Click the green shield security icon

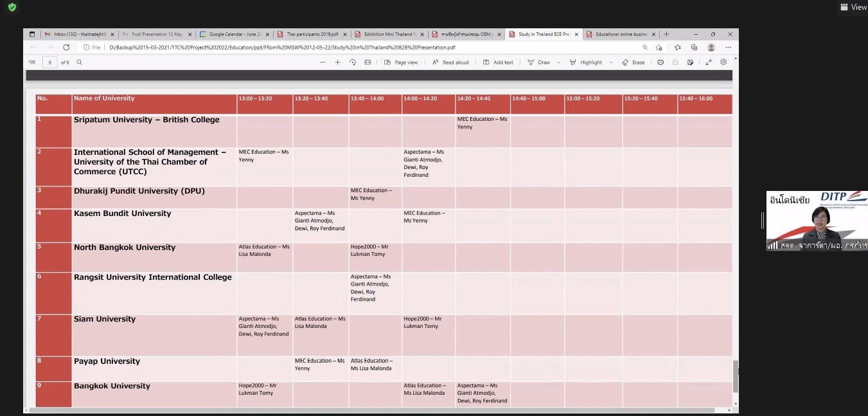click(12, 7)
